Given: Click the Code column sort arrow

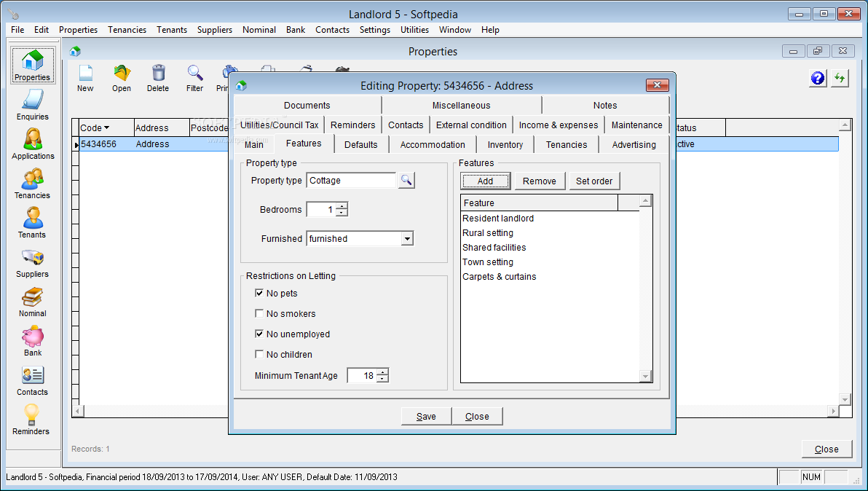Looking at the screenshot, I should point(106,128).
